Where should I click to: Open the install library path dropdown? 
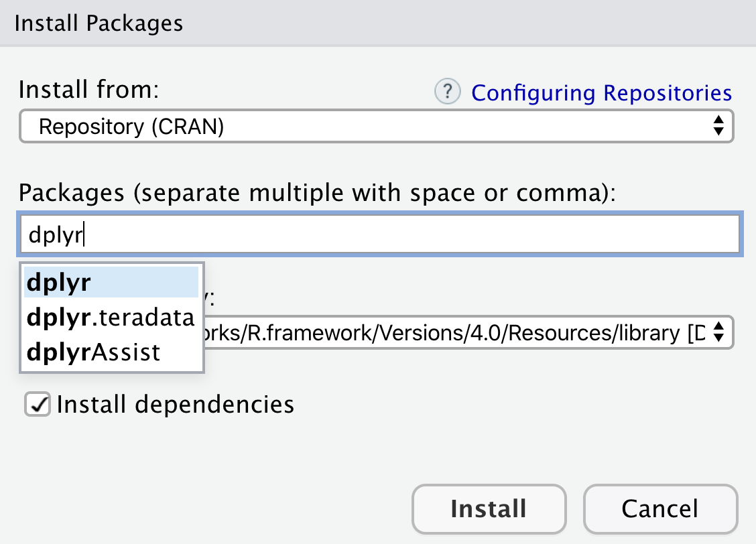(x=468, y=332)
